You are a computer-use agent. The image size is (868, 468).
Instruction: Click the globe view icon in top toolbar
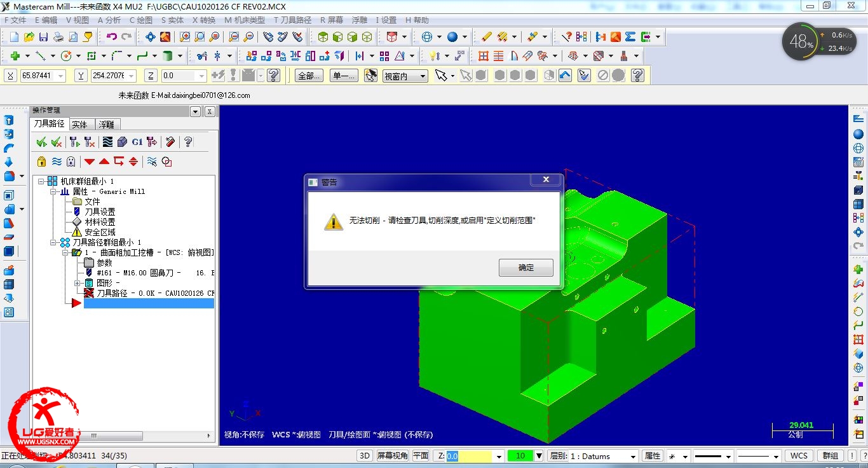[x=427, y=37]
